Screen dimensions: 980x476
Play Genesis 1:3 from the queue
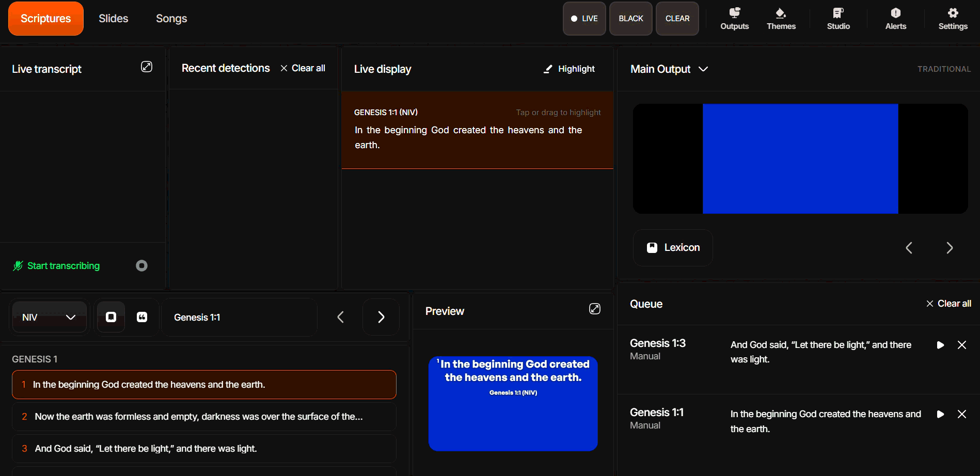[x=940, y=345]
